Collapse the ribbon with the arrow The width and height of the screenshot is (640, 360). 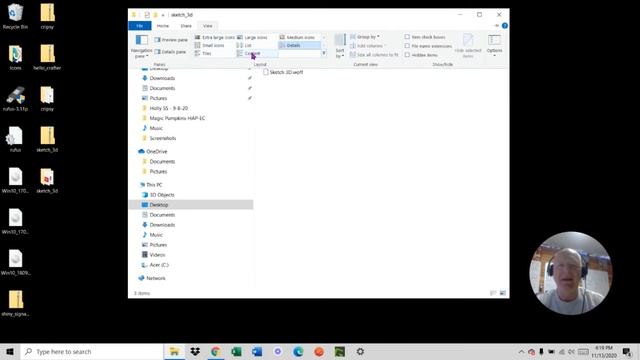[496, 26]
